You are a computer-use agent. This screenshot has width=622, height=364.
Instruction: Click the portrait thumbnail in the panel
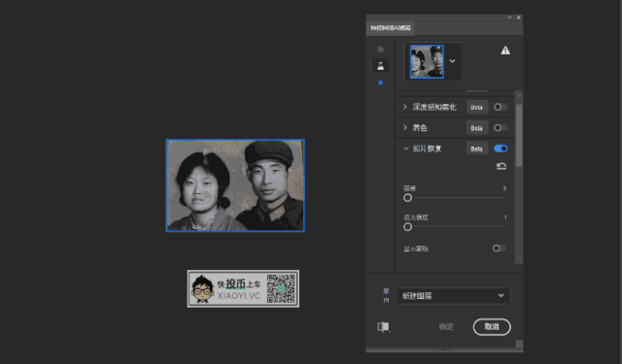coord(427,61)
